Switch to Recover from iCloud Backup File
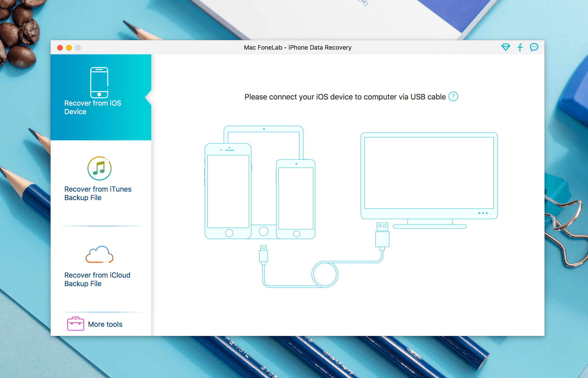 click(x=97, y=279)
